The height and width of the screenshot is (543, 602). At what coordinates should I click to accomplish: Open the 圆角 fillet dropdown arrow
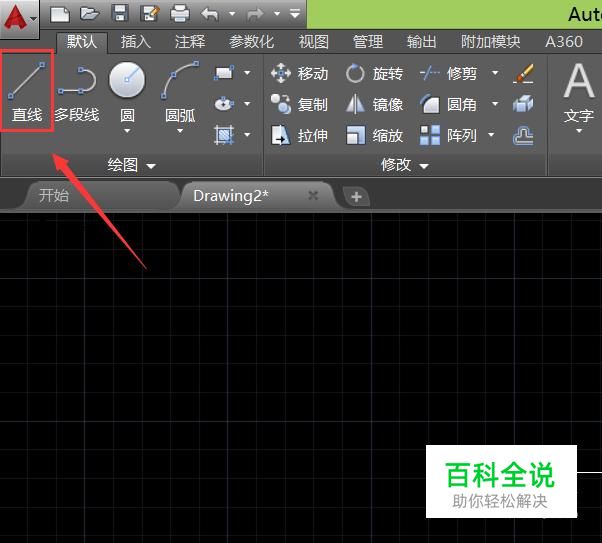(x=495, y=104)
